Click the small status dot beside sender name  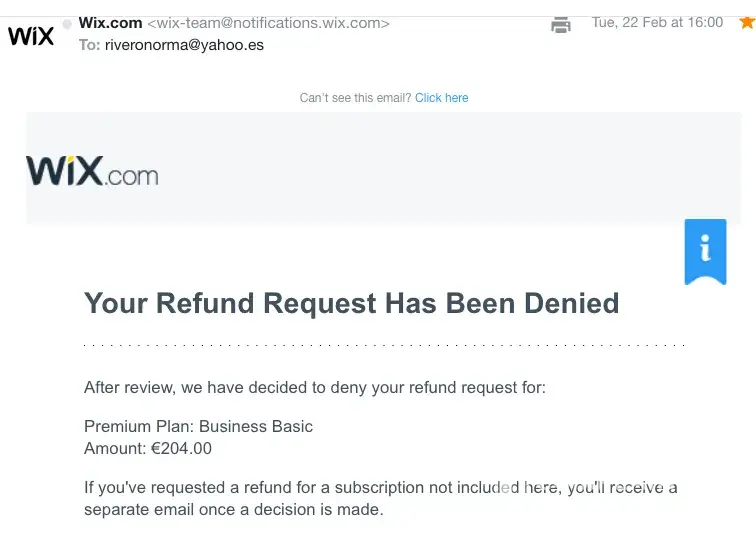[67, 23]
